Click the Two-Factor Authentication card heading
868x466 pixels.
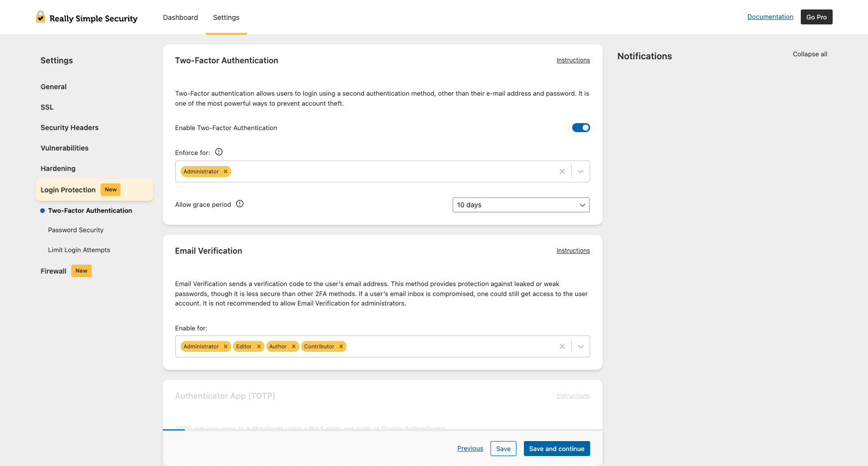pyautogui.click(x=227, y=60)
